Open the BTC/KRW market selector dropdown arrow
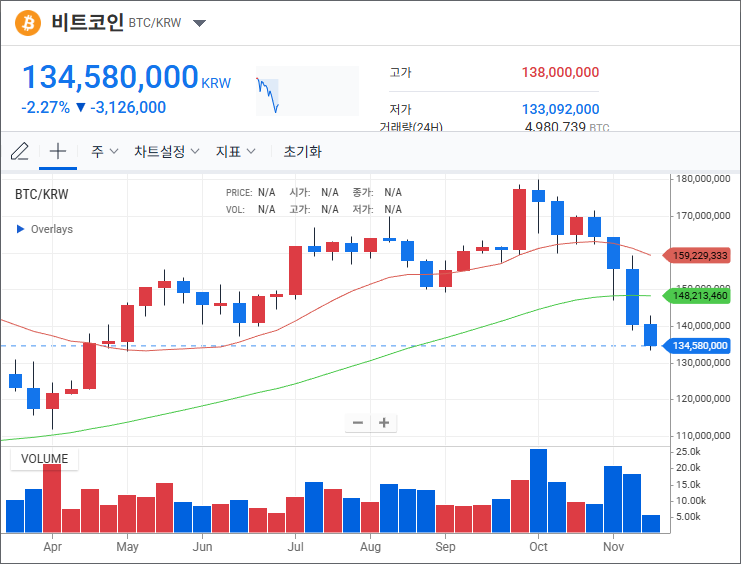 [x=199, y=23]
